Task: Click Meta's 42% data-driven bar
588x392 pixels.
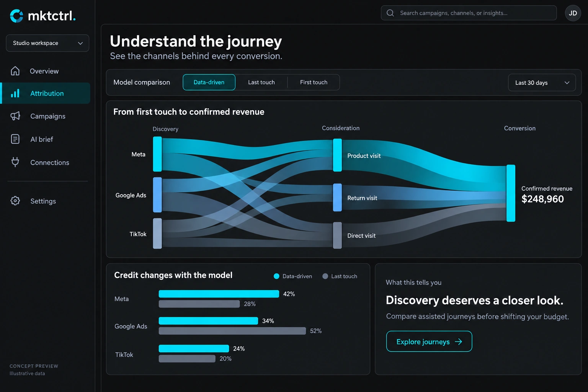Action: (219, 294)
